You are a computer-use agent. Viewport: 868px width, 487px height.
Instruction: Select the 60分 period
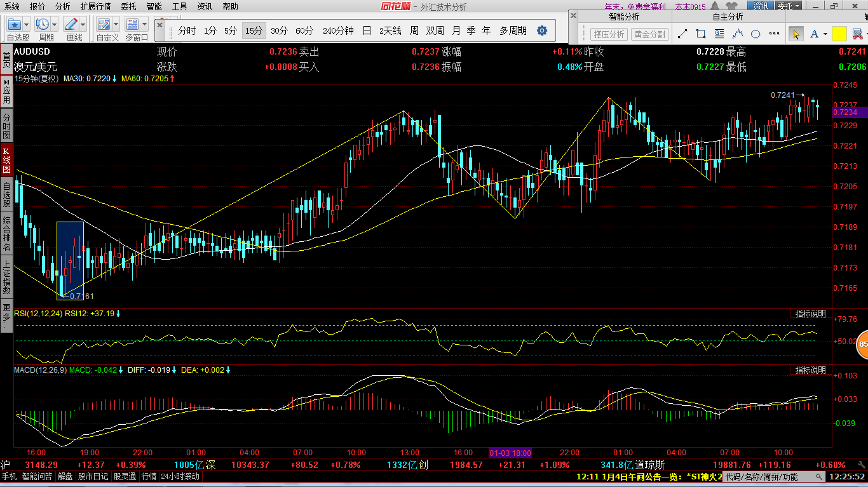(x=304, y=30)
